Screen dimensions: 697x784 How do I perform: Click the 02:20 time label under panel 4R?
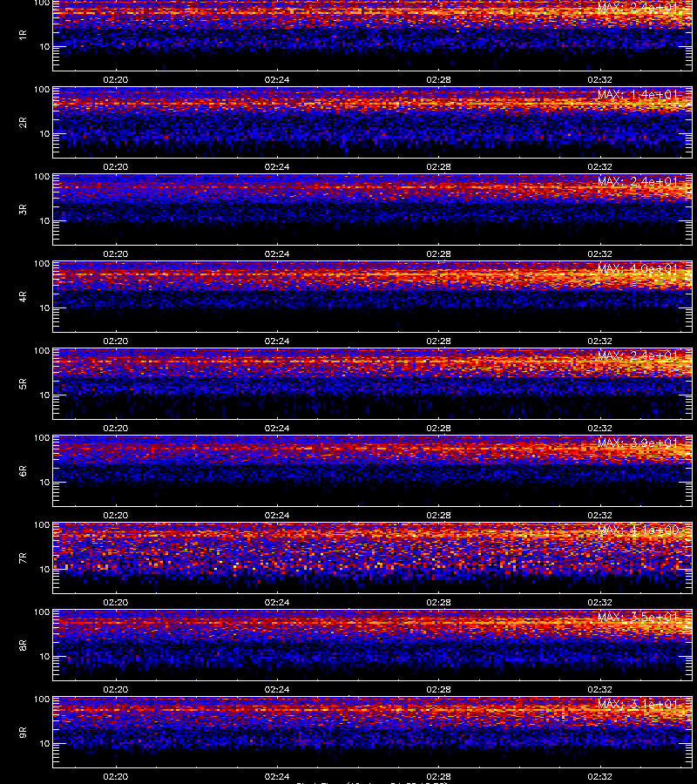pyautogui.click(x=116, y=341)
